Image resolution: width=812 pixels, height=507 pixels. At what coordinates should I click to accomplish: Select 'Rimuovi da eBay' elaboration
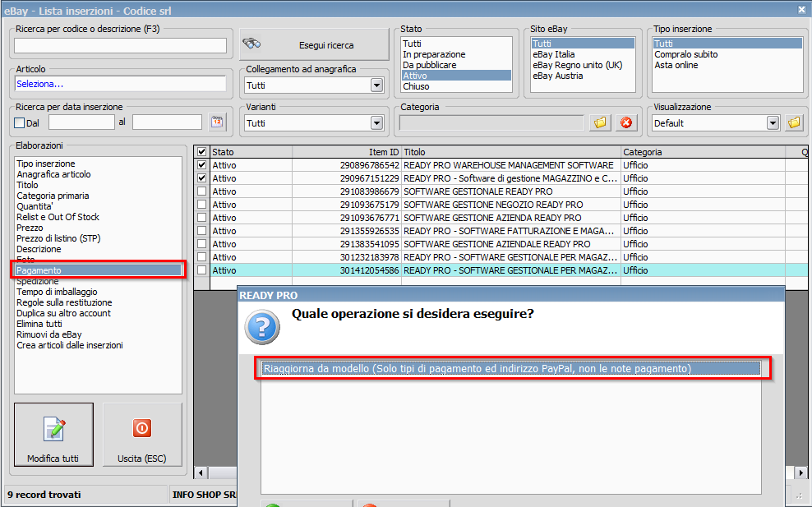click(x=98, y=334)
